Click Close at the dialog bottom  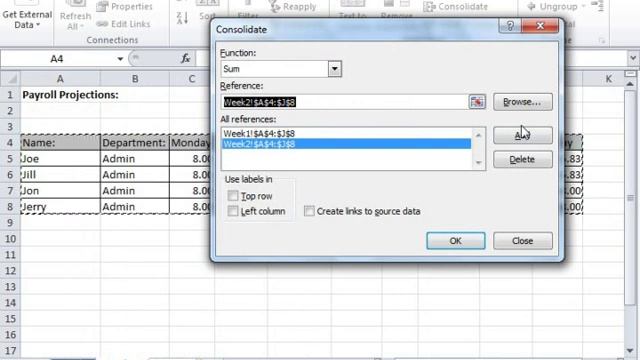(522, 241)
